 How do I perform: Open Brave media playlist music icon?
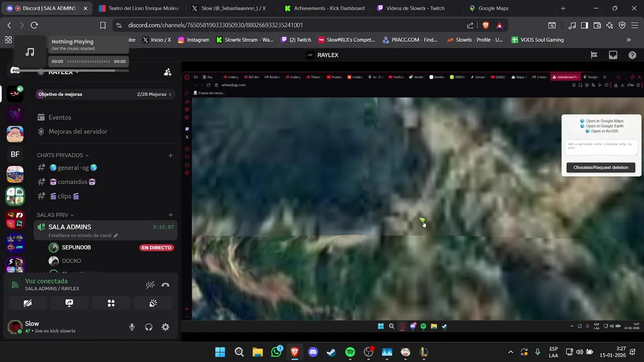[x=572, y=25]
